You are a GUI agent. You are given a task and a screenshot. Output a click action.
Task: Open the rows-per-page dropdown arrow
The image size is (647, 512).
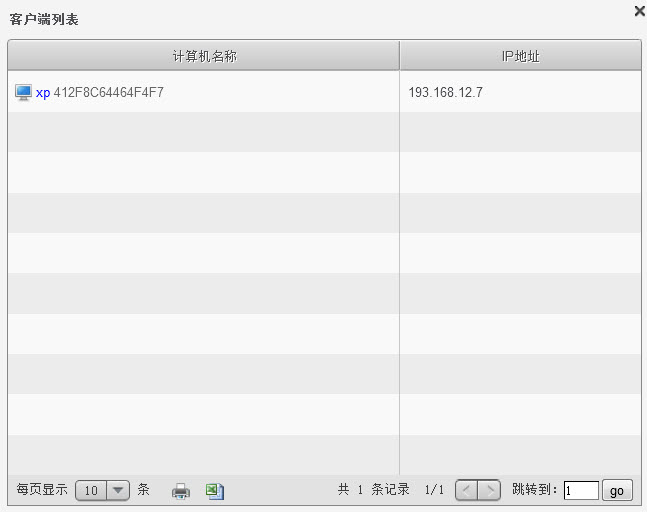point(118,490)
